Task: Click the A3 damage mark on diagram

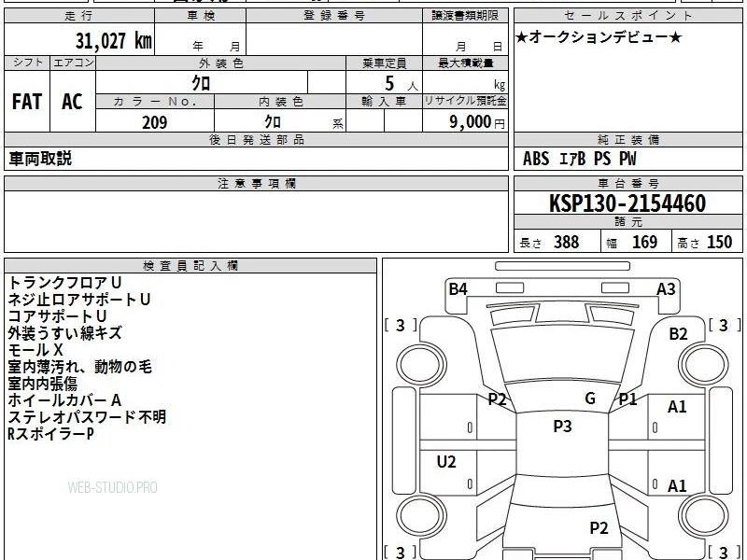Action: click(x=666, y=288)
